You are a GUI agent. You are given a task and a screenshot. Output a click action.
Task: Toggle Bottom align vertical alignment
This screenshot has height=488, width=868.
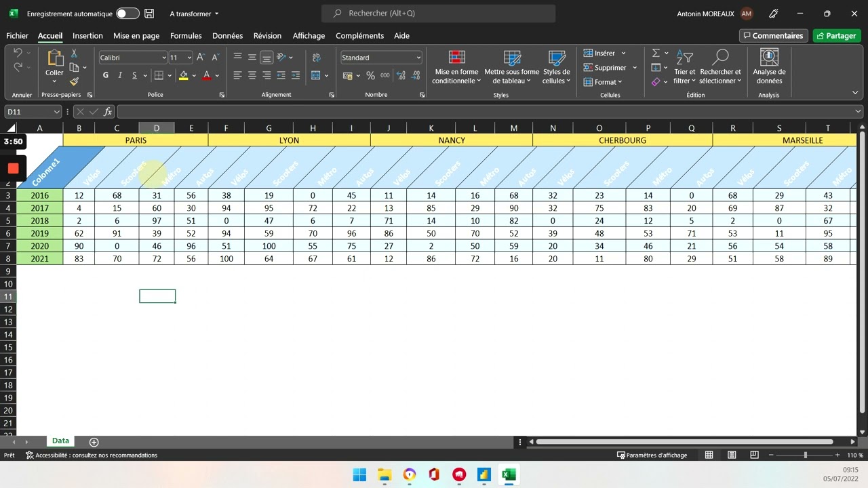pos(267,58)
